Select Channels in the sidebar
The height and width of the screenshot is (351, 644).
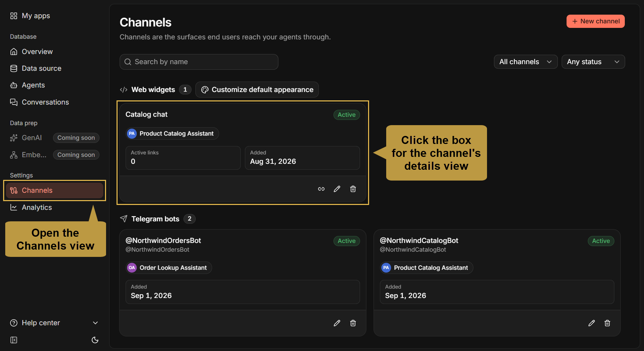tap(54, 190)
